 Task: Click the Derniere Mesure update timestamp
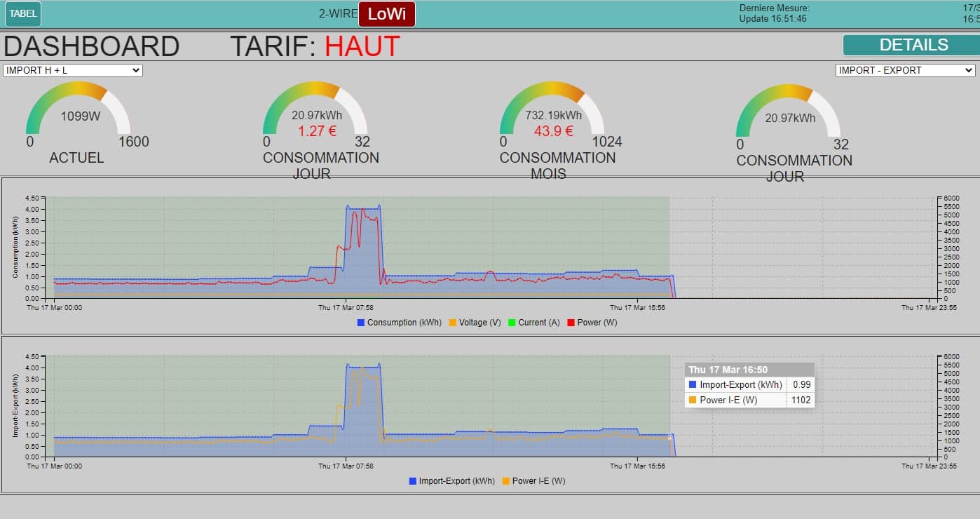(x=774, y=13)
